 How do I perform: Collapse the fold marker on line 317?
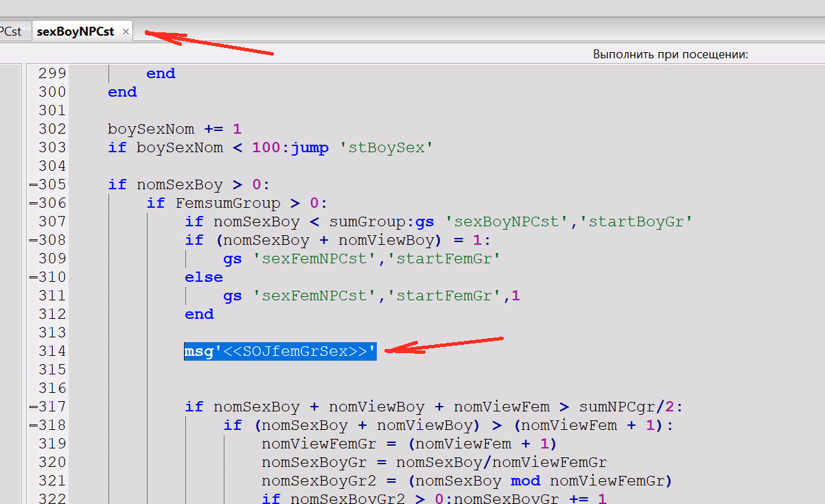[32, 407]
